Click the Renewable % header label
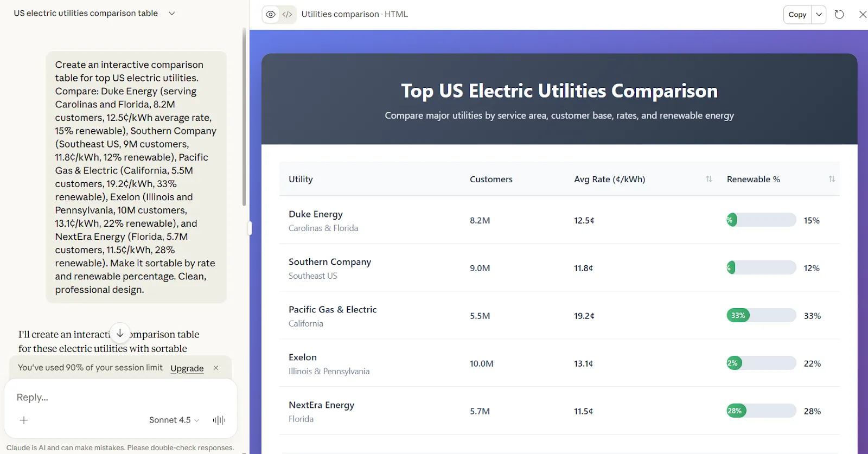This screenshot has width=868, height=454. coord(754,180)
